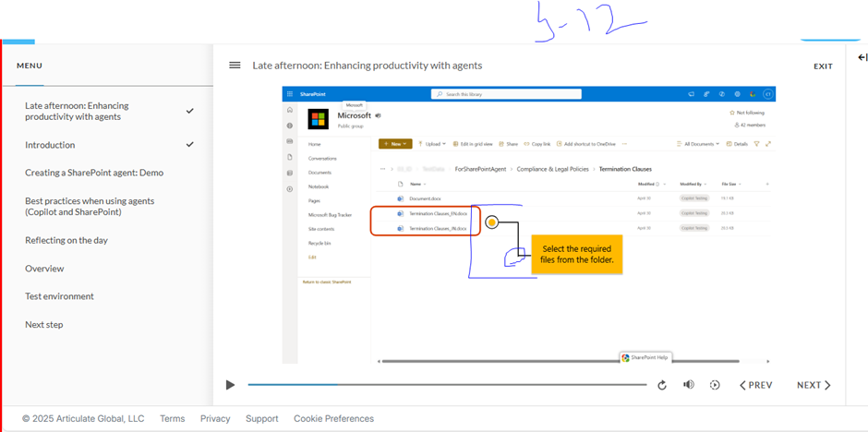The height and width of the screenshot is (432, 868).
Task: Click the Microsoft site logo
Action: [x=318, y=119]
